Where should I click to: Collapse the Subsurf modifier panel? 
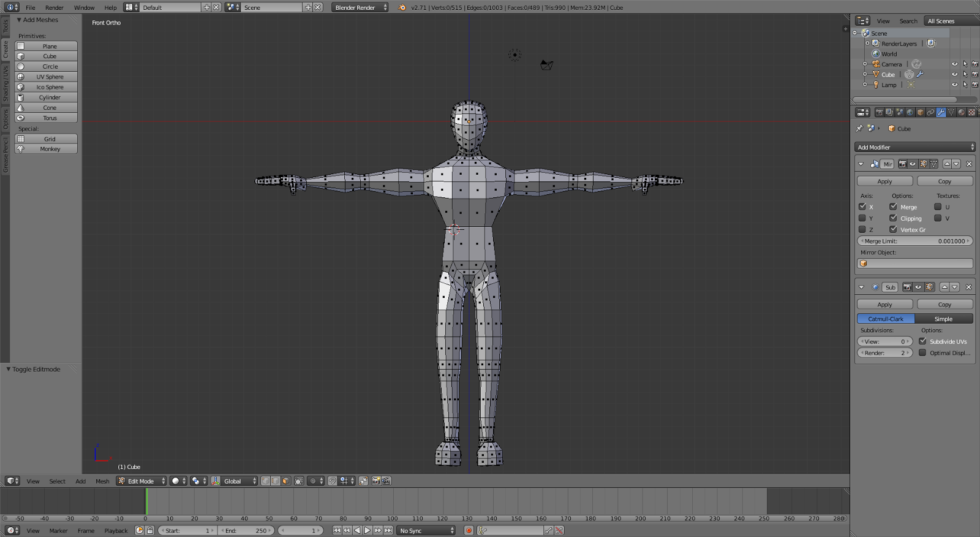[861, 288]
